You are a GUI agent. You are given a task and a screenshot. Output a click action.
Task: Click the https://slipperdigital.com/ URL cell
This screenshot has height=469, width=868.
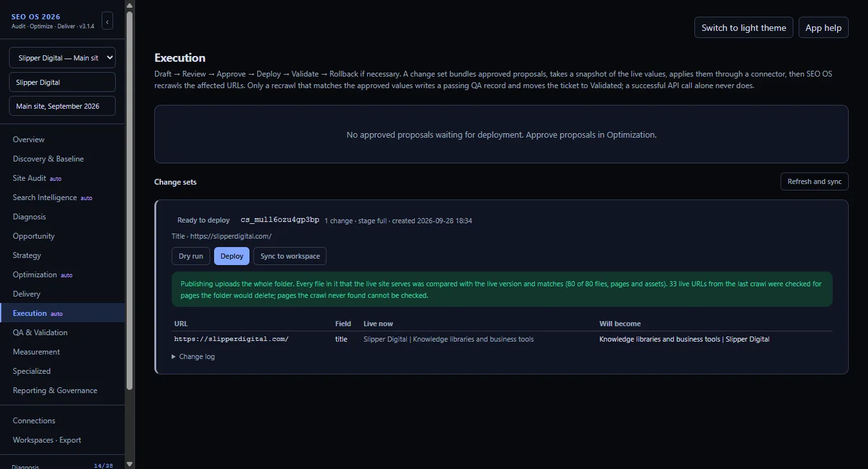(231, 339)
